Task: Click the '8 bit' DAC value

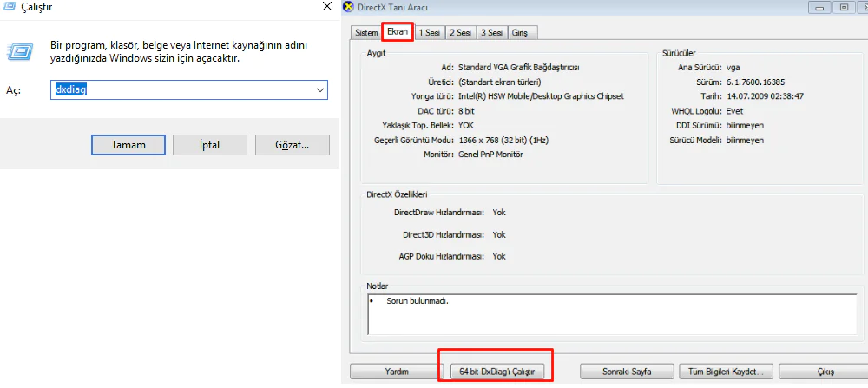Action: [x=467, y=111]
